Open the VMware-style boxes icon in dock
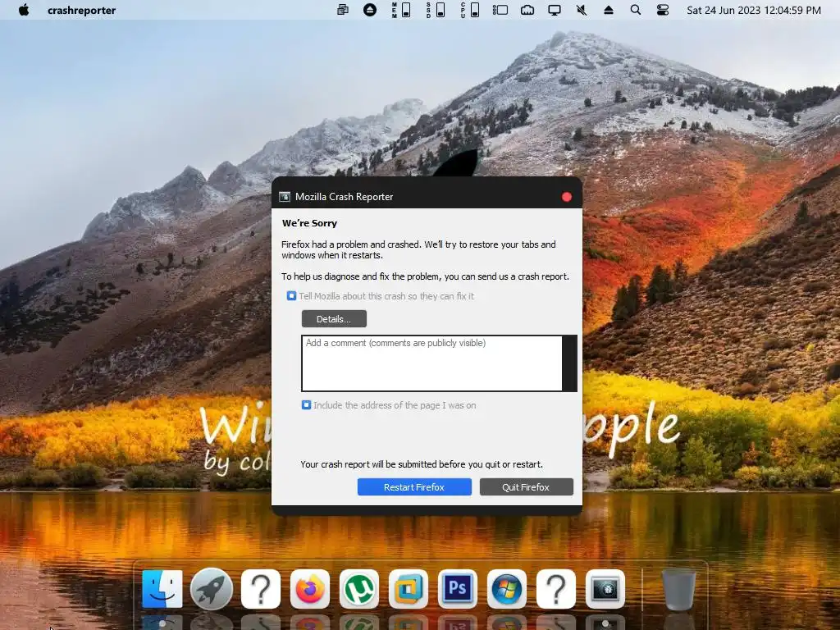 tap(409, 589)
